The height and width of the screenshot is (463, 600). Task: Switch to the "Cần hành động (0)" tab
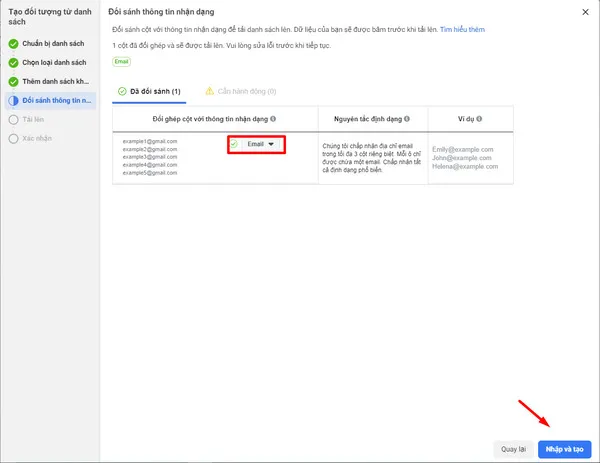tap(240, 91)
